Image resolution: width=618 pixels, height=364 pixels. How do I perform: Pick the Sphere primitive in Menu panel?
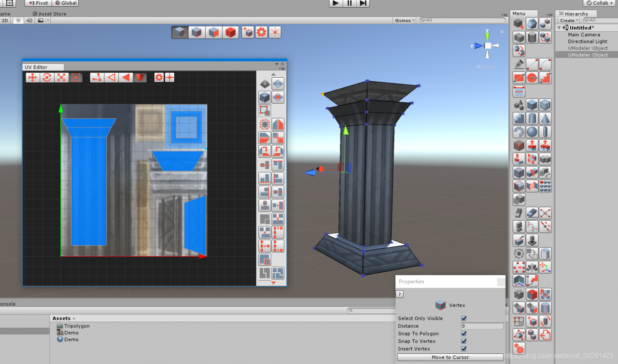(532, 132)
